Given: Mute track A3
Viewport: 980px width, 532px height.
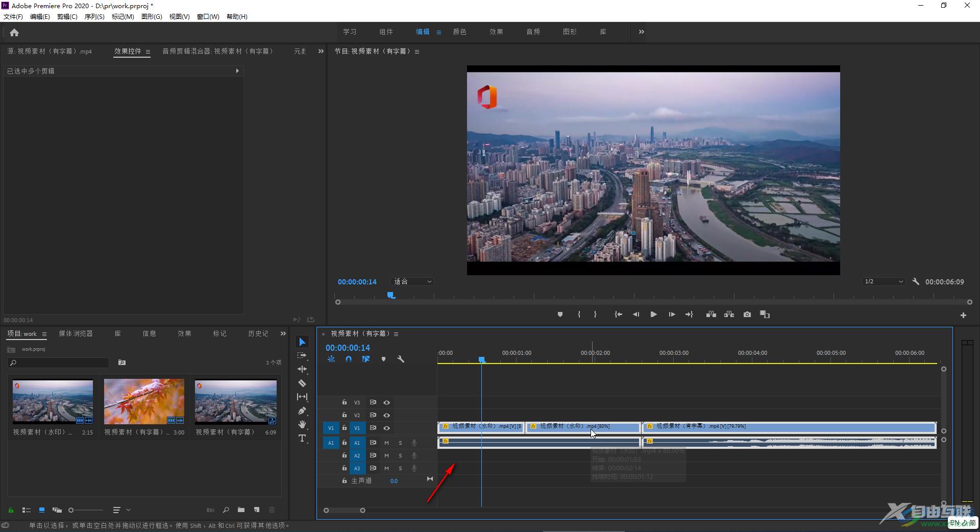Looking at the screenshot, I should click(x=386, y=468).
